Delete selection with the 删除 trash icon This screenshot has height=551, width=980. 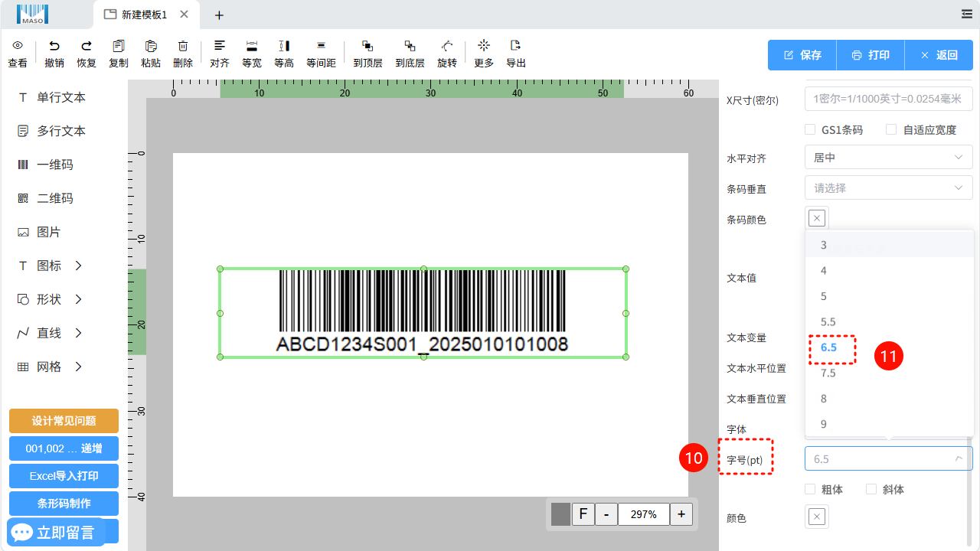coord(183,46)
